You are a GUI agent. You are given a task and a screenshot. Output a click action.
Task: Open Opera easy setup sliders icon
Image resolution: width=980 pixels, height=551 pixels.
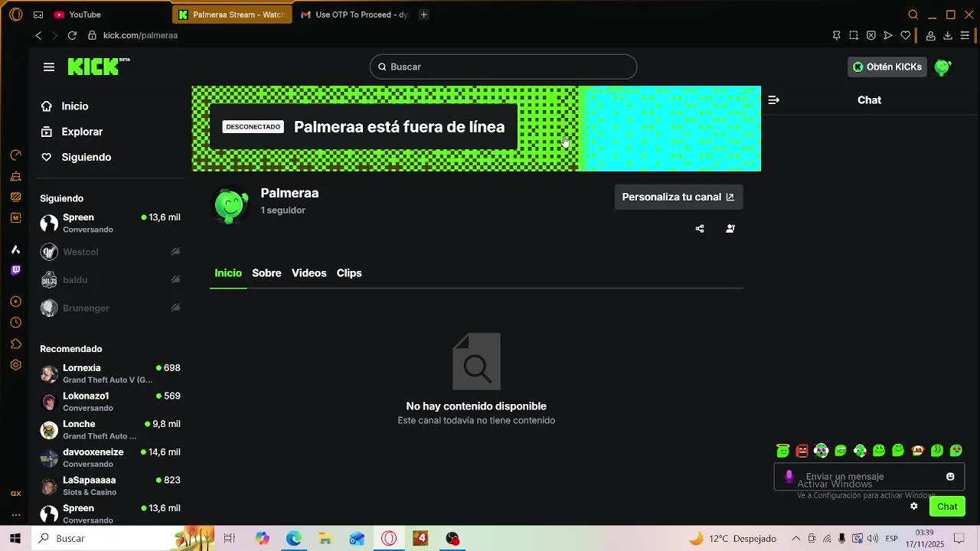click(x=965, y=35)
